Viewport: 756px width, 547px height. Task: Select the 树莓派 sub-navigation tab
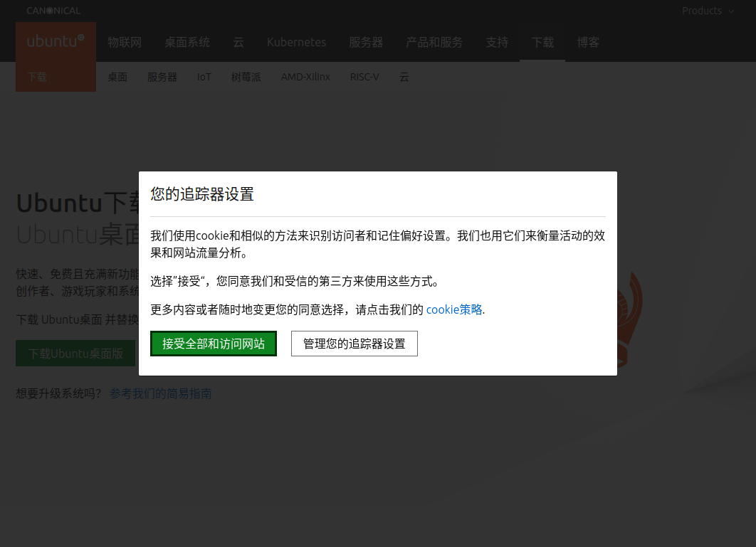[x=246, y=77]
